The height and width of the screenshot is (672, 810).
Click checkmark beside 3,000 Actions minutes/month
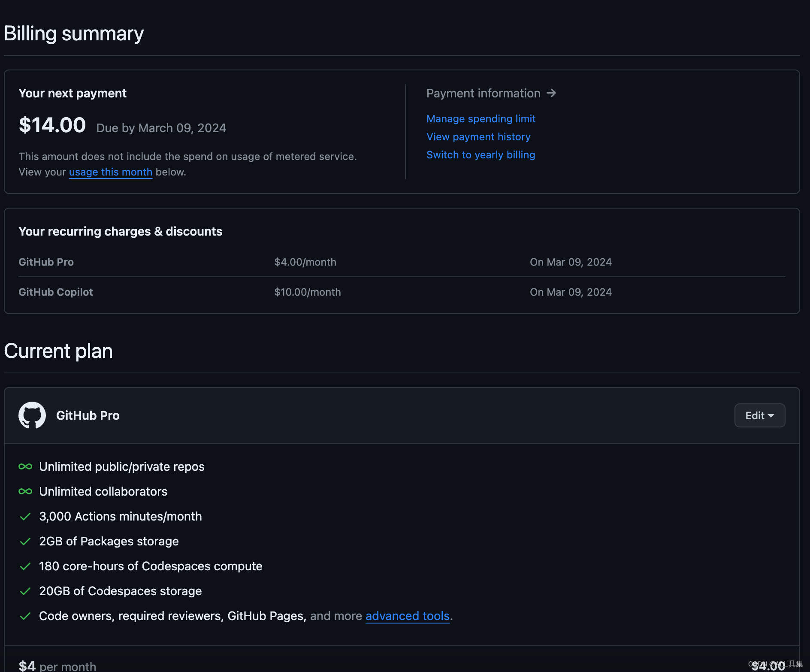tap(25, 516)
